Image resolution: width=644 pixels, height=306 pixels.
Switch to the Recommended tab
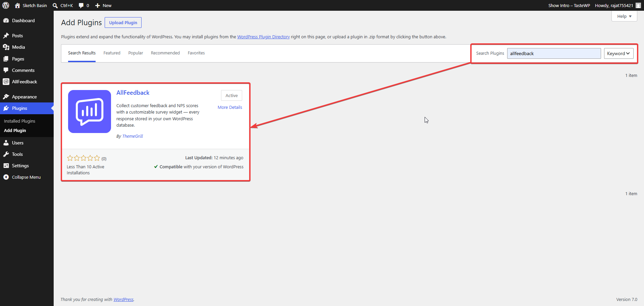[165, 53]
